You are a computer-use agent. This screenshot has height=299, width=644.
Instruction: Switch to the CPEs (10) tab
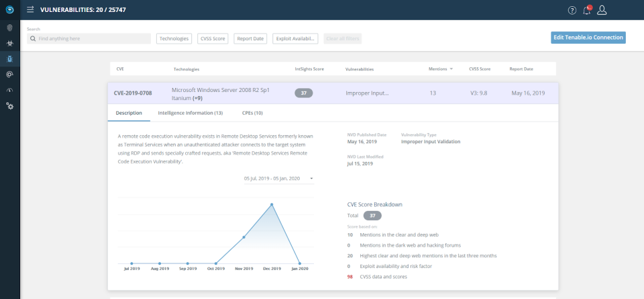[x=253, y=113]
